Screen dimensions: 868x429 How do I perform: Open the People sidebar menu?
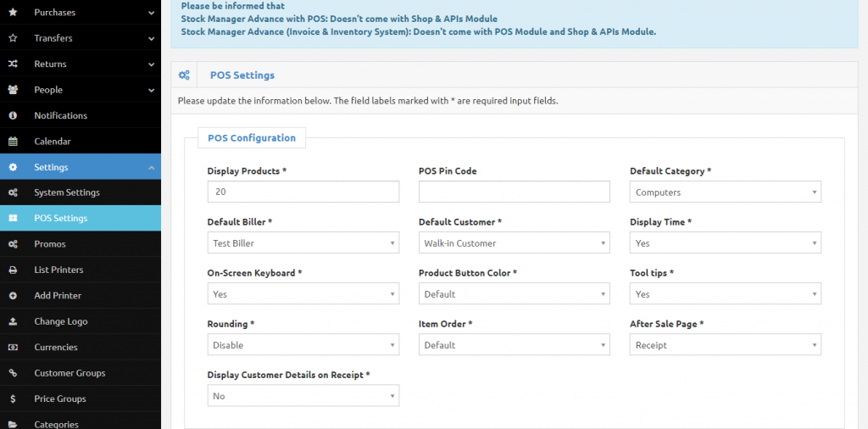click(x=81, y=90)
